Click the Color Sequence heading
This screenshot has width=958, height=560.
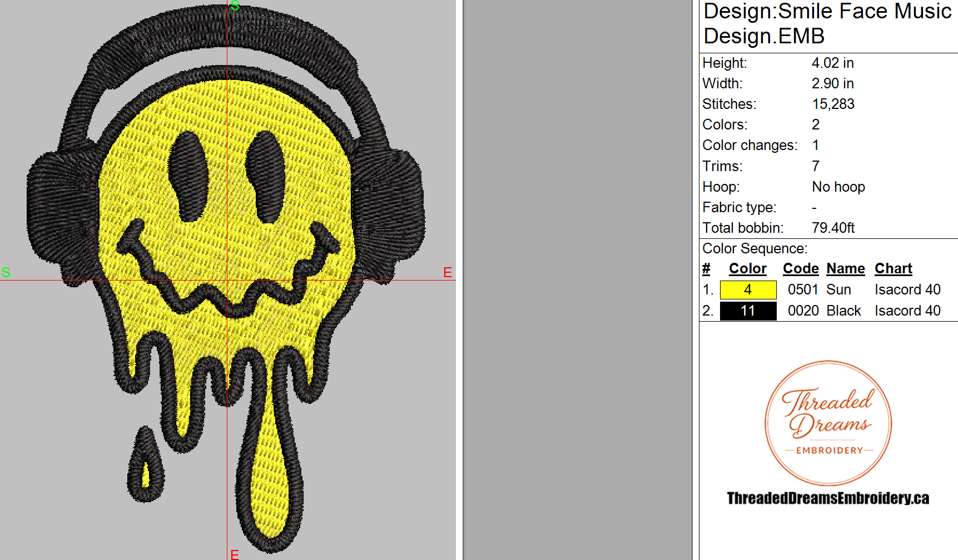tap(755, 249)
